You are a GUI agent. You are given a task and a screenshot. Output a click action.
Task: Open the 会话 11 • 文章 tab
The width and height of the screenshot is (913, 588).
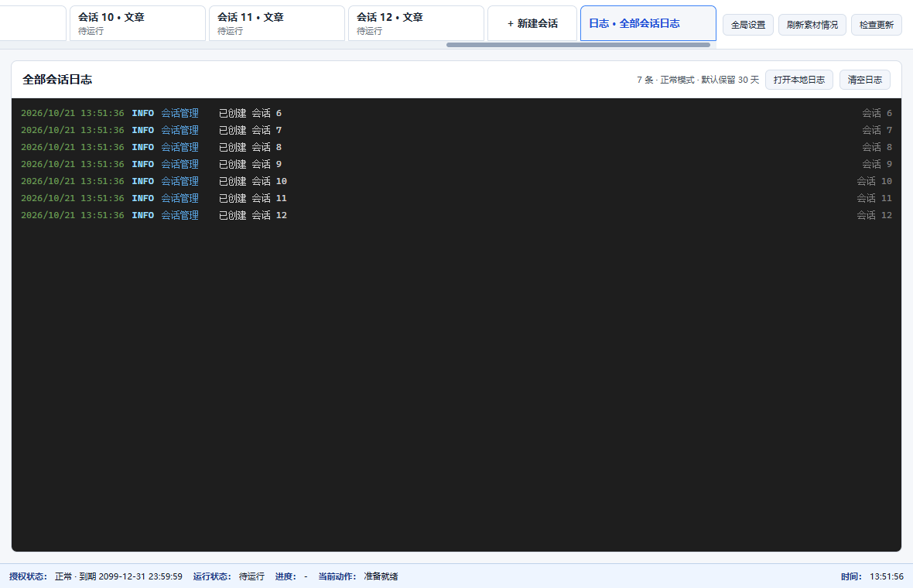coord(276,23)
